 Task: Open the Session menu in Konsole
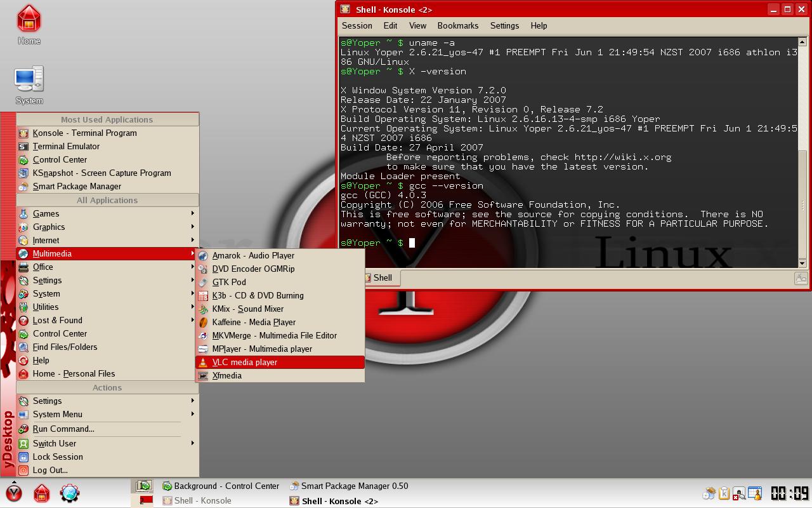pyautogui.click(x=357, y=25)
